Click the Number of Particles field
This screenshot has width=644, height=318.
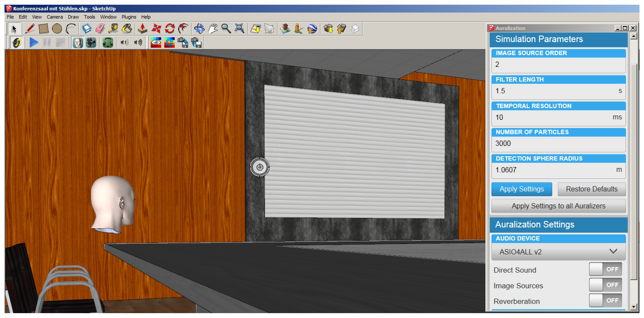(558, 144)
